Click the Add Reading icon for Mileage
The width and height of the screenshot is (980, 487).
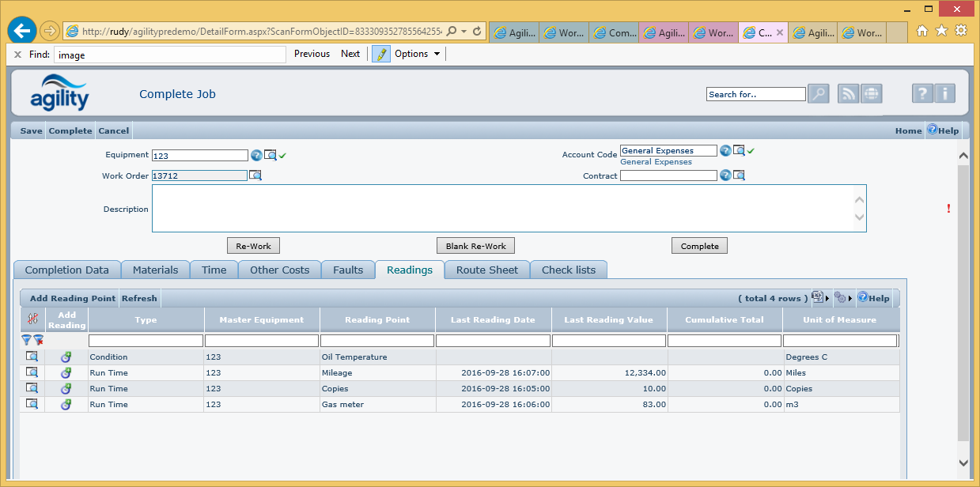coord(66,372)
